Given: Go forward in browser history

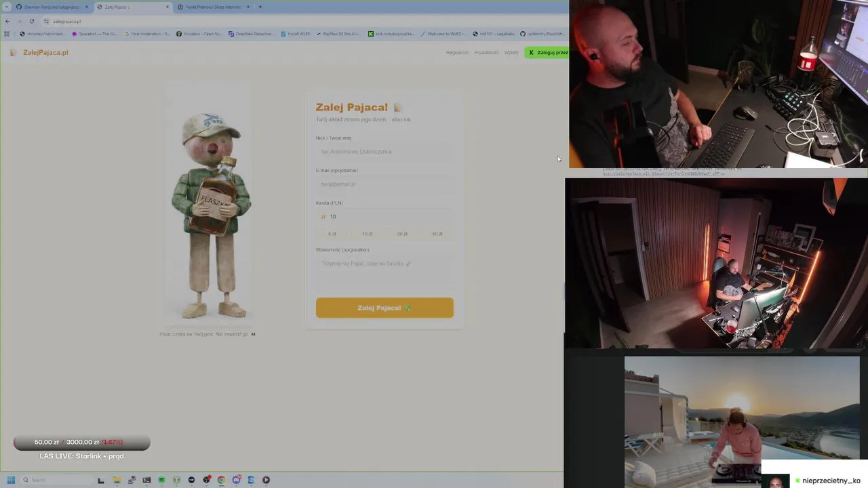Looking at the screenshot, I should click(19, 21).
